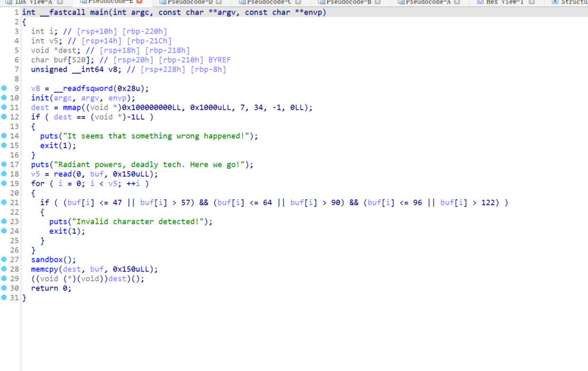Close the Pseudocode-E tab

coord(139,2)
